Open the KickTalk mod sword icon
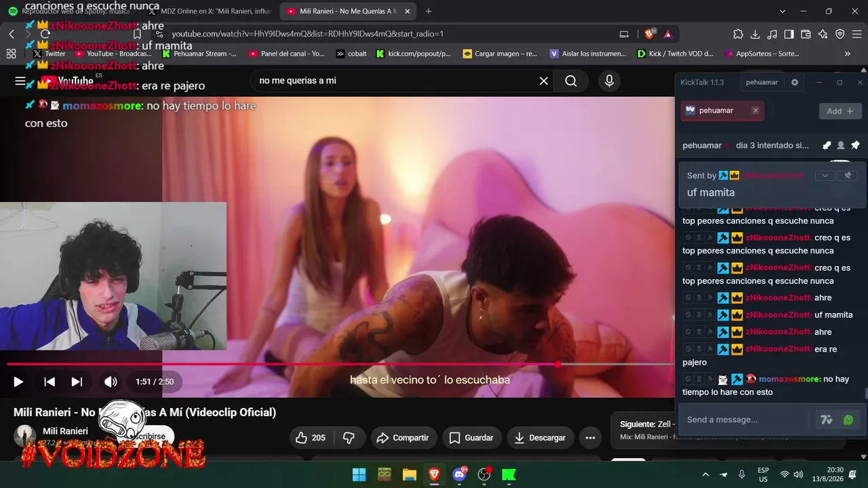Image resolution: width=868 pixels, height=488 pixels. 827,145
